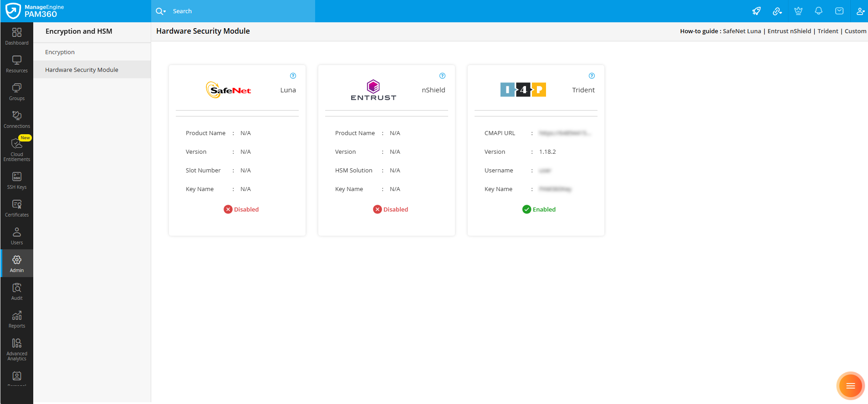This screenshot has height=404, width=868.
Task: Open Trident how-to guide link
Action: [x=828, y=31]
